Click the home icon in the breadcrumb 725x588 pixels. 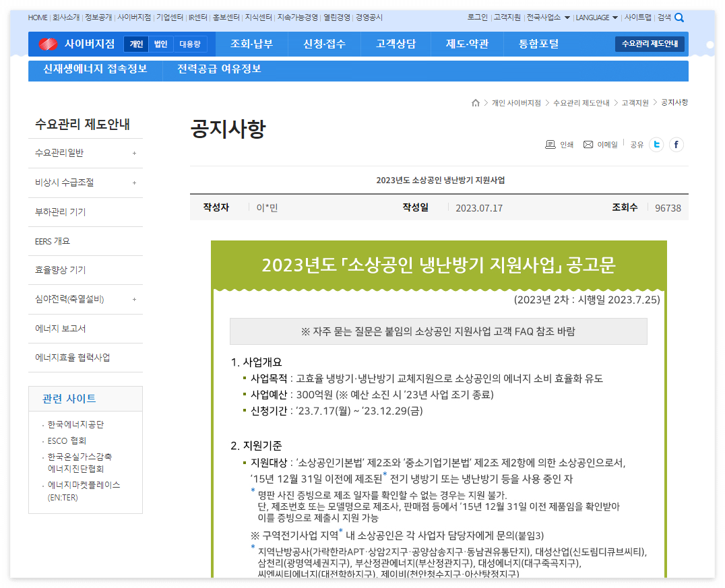tap(476, 102)
